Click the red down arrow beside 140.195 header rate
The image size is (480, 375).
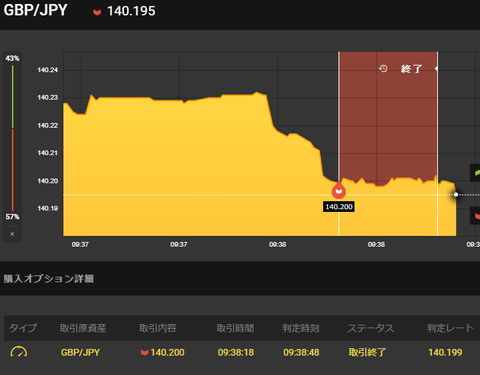[x=97, y=12]
